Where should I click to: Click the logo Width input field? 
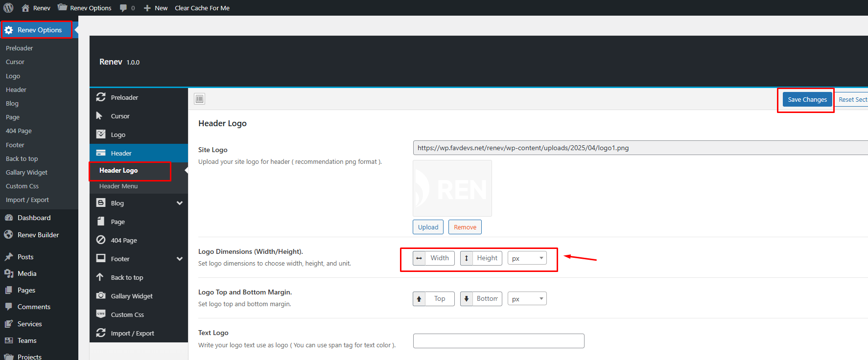pos(440,258)
